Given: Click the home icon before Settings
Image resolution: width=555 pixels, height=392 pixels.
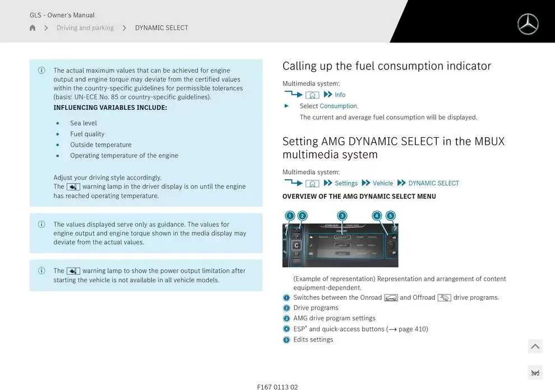Looking at the screenshot, I should [312, 183].
